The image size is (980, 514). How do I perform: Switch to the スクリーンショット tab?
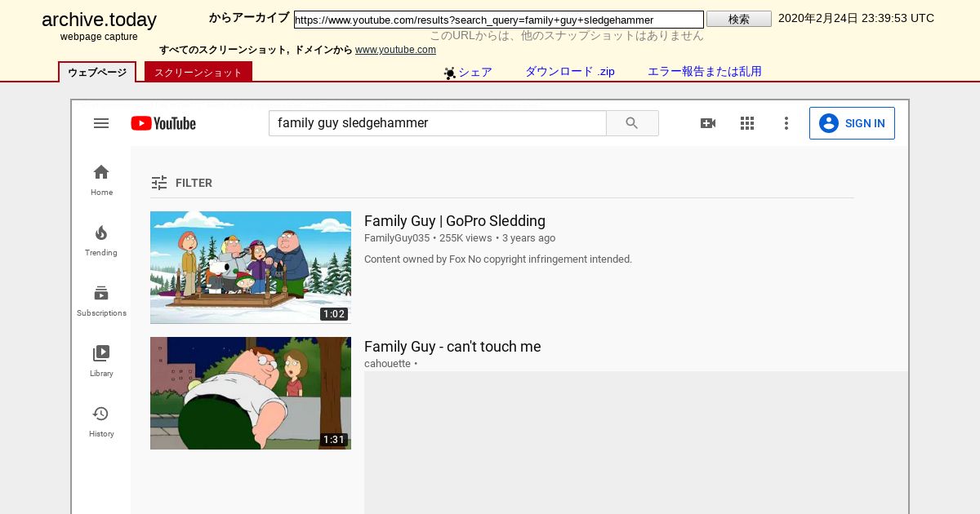(198, 72)
